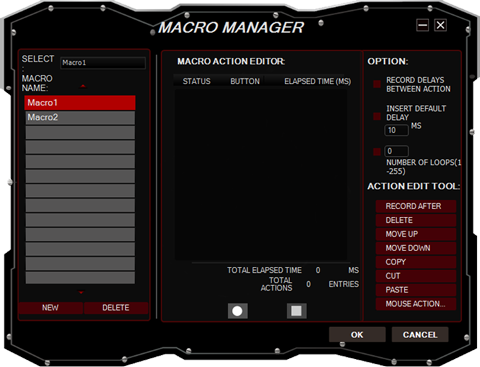Edit the number of loops field
480x367 pixels.
click(x=396, y=151)
